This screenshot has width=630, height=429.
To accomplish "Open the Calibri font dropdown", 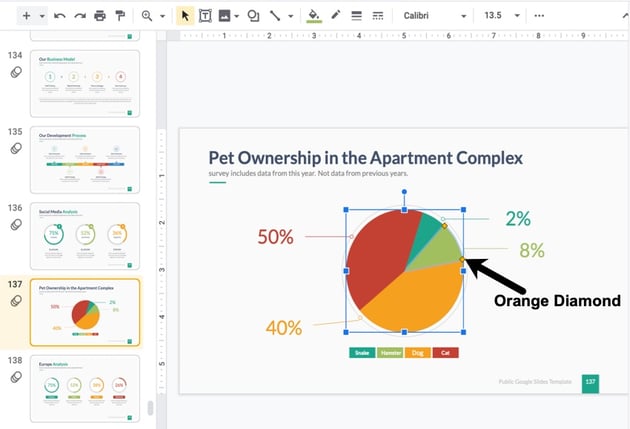I will coord(434,16).
